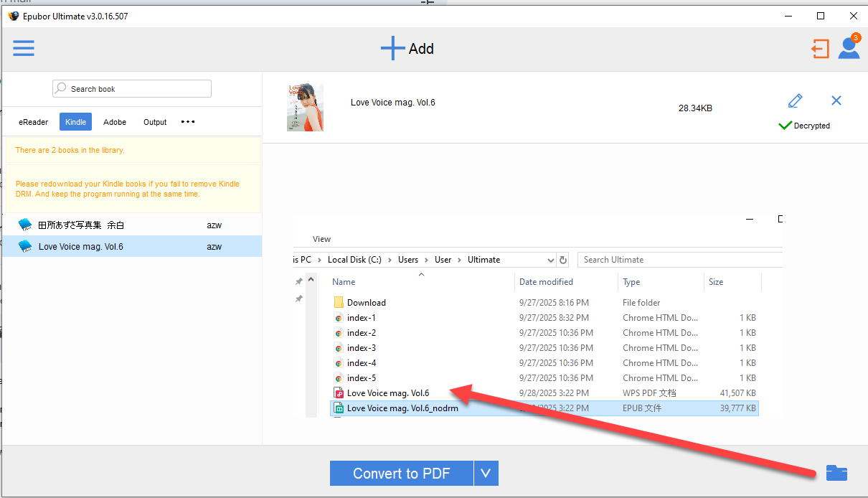Viewport: 868px width, 498px height.
Task: Click the notification badge number 3
Action: (855, 37)
